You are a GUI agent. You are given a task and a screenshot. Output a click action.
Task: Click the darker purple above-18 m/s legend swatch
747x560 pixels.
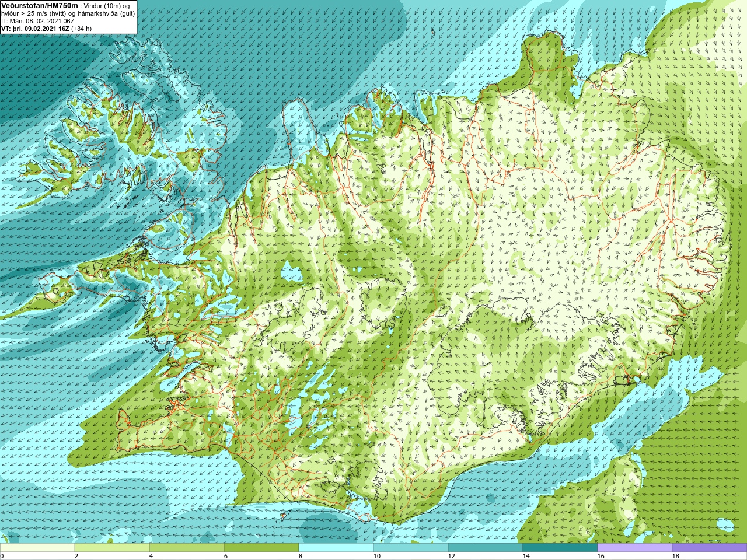point(710,548)
